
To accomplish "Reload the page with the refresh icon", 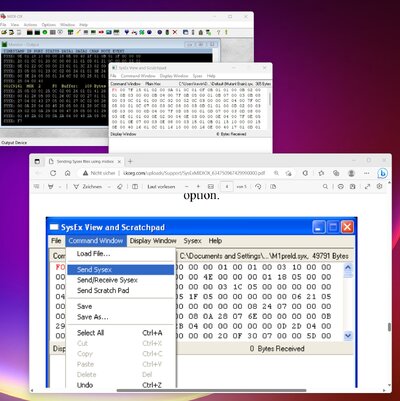I will 53,173.
